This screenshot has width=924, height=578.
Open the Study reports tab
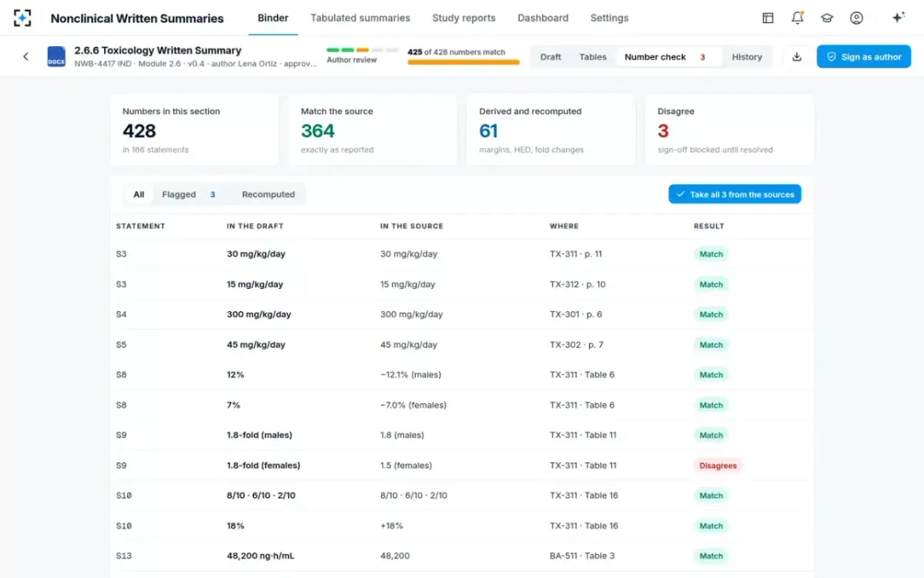(x=464, y=18)
